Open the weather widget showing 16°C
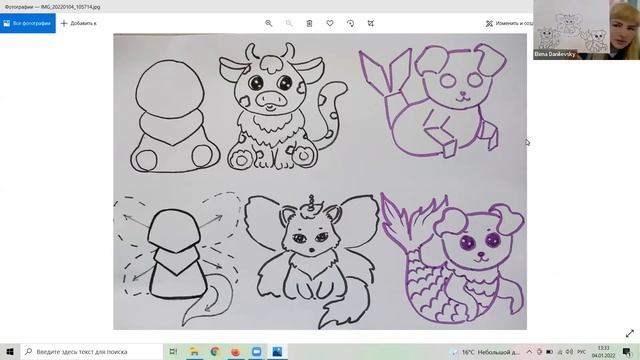This screenshot has height=360, width=640. pyautogui.click(x=485, y=352)
